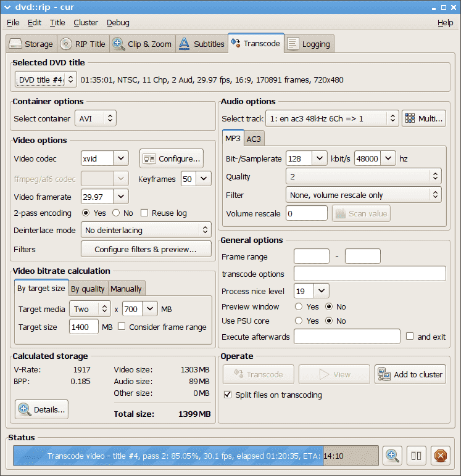Viewport: 461px width, 476px height.
Task: Toggle Consider frame range checkbox
Action: click(x=122, y=327)
